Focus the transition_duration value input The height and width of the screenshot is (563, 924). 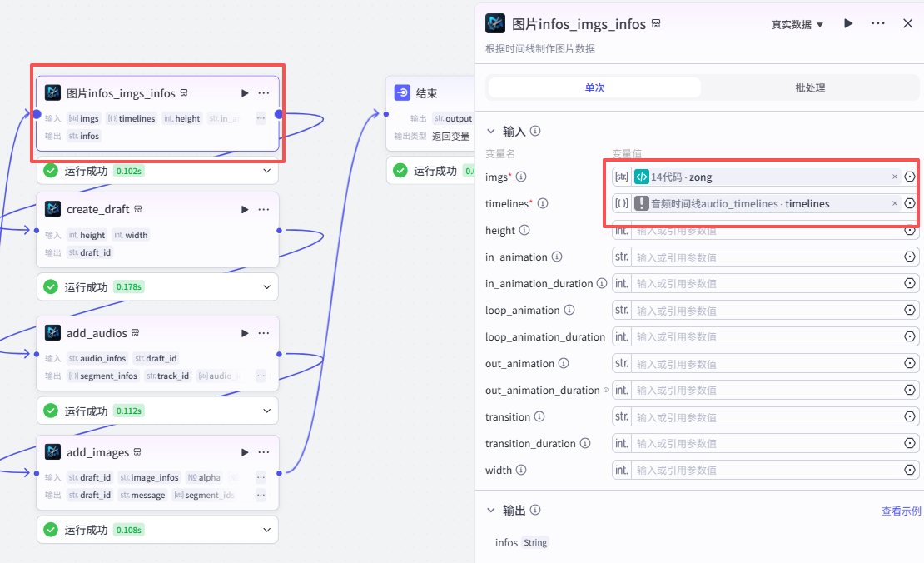pos(767,443)
